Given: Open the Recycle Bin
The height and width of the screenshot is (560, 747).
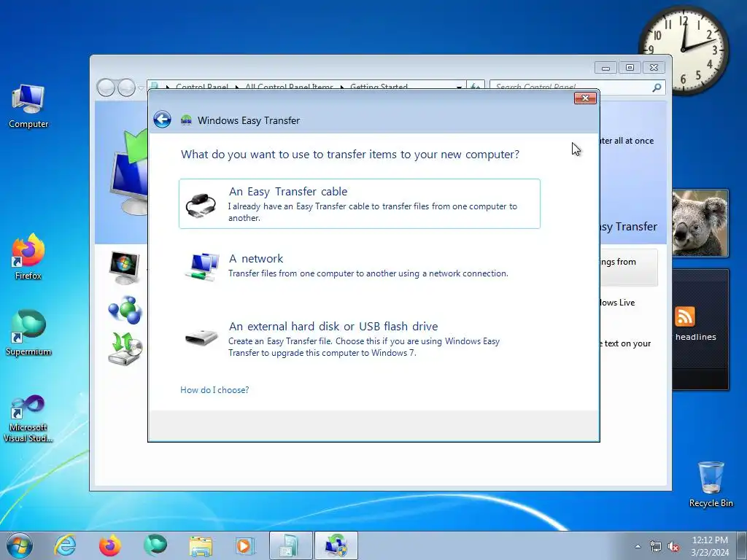Looking at the screenshot, I should point(711,484).
